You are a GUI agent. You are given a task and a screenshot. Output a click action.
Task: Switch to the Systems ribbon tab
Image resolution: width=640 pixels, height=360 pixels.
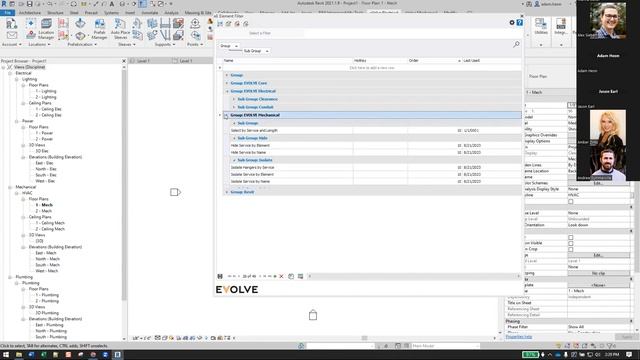tap(111, 13)
